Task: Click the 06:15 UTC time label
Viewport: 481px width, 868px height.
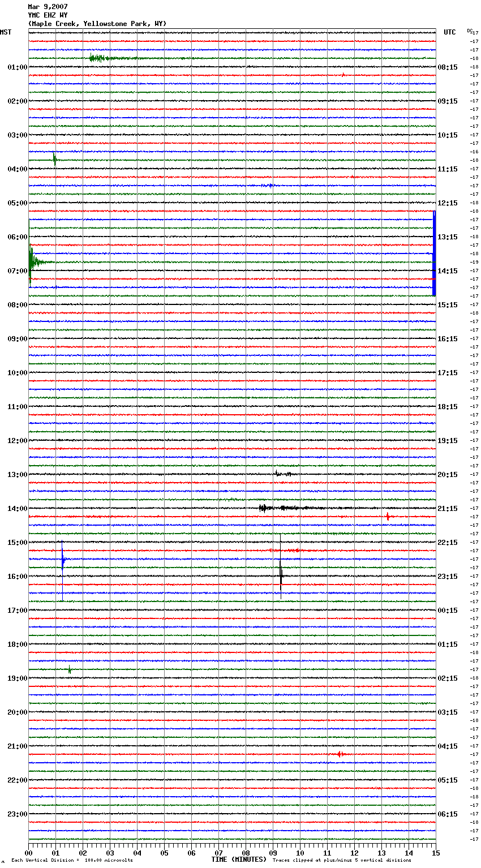Action: pos(448,814)
